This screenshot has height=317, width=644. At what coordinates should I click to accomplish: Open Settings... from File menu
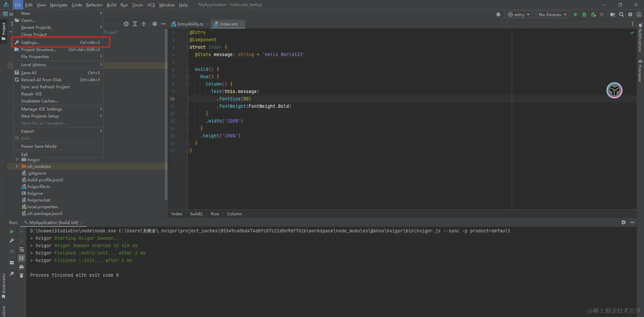(30, 43)
